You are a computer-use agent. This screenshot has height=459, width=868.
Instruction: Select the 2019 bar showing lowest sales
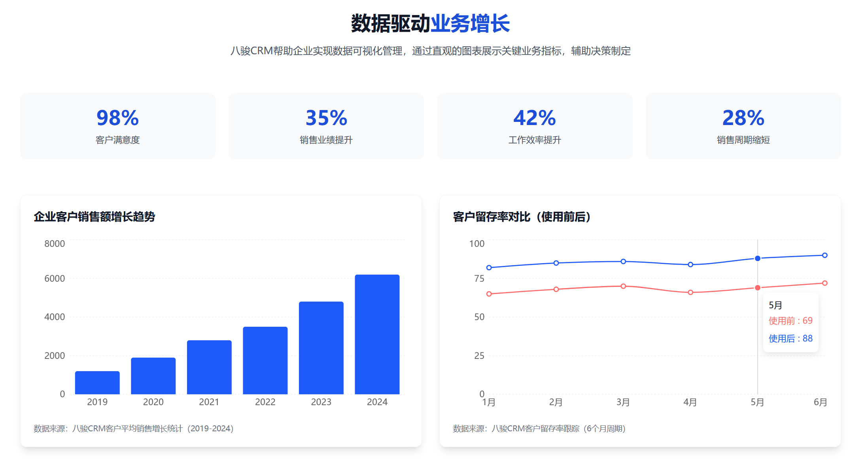[x=97, y=382]
